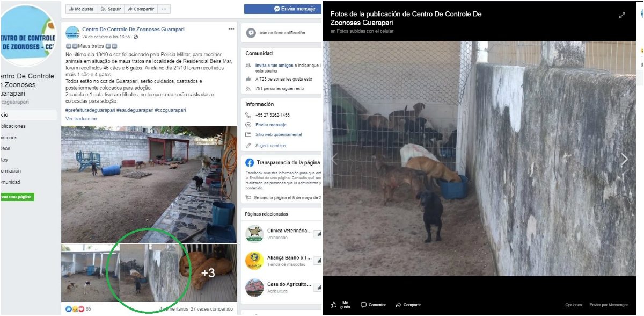The width and height of the screenshot is (644, 316).
Task: Go to next photo with right arrow
Action: pos(624,159)
